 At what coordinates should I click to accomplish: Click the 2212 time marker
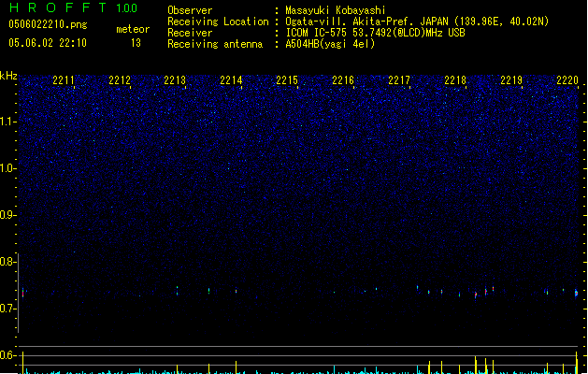[x=120, y=79]
